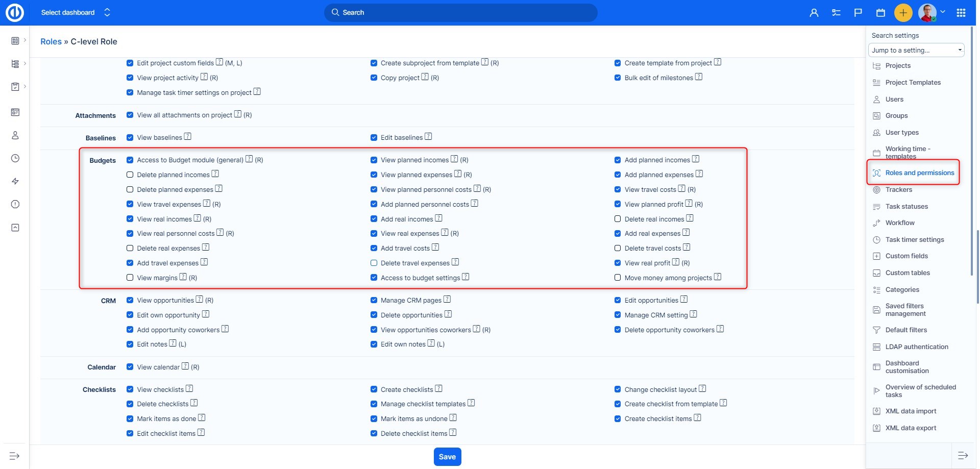Click the flag icon in header
The width and height of the screenshot is (980, 469).
[858, 13]
